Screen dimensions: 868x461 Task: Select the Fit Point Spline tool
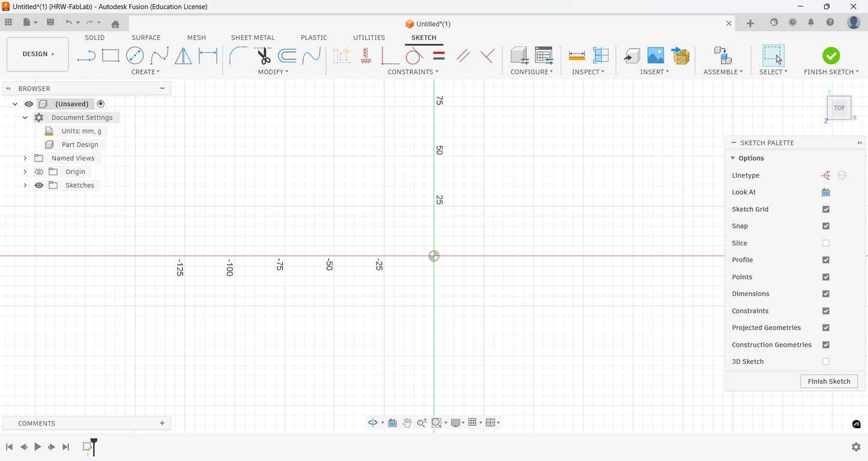(159, 56)
